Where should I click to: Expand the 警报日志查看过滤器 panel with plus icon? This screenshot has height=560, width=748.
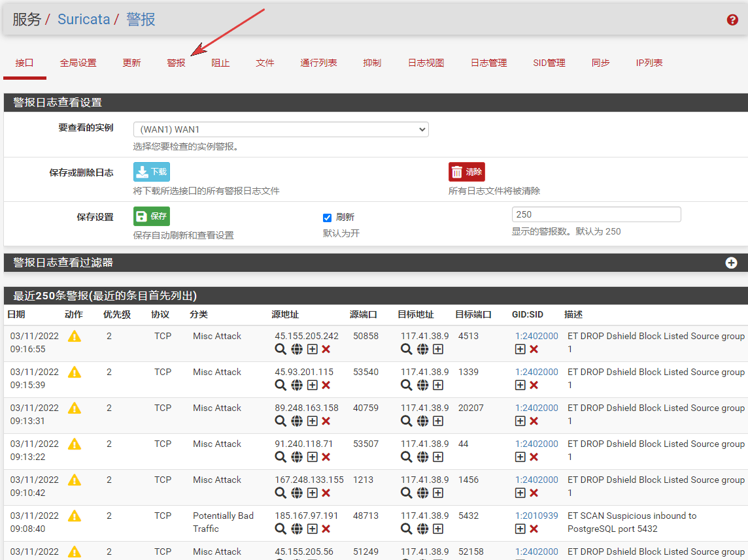(731, 263)
